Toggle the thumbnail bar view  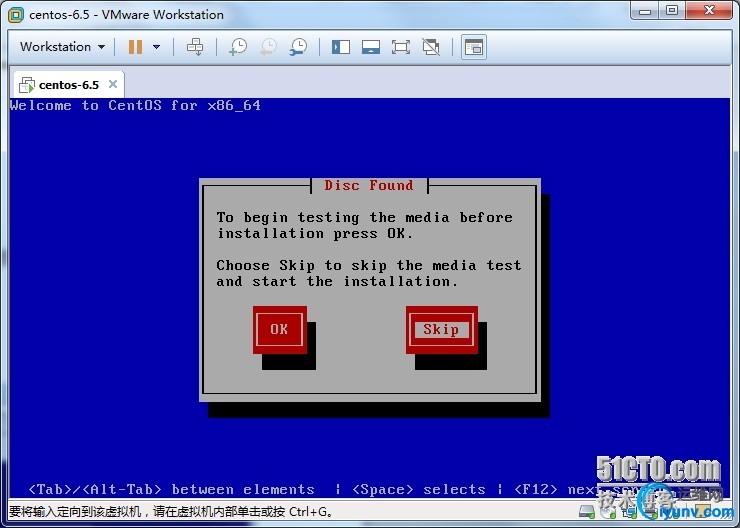(x=371, y=47)
